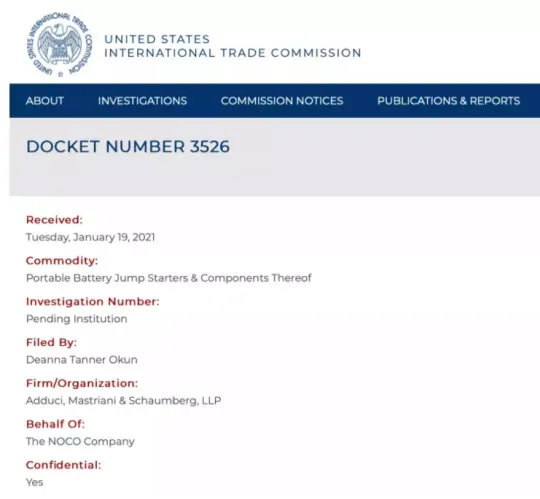
Task: Open the ABOUT menu
Action: [45, 101]
